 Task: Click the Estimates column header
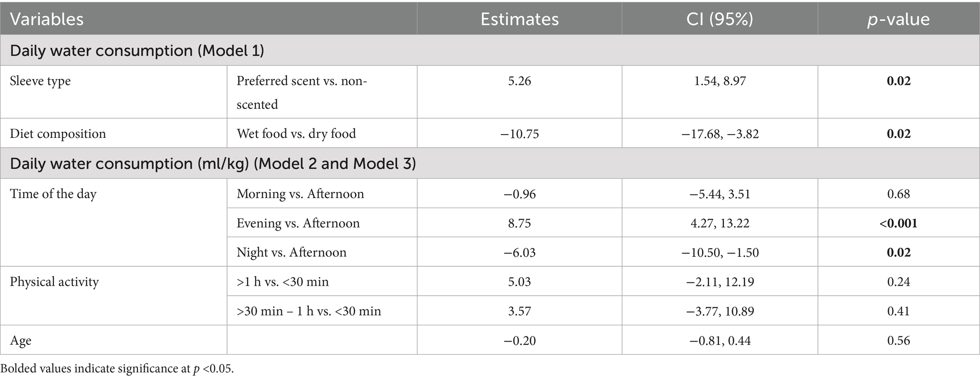[519, 19]
